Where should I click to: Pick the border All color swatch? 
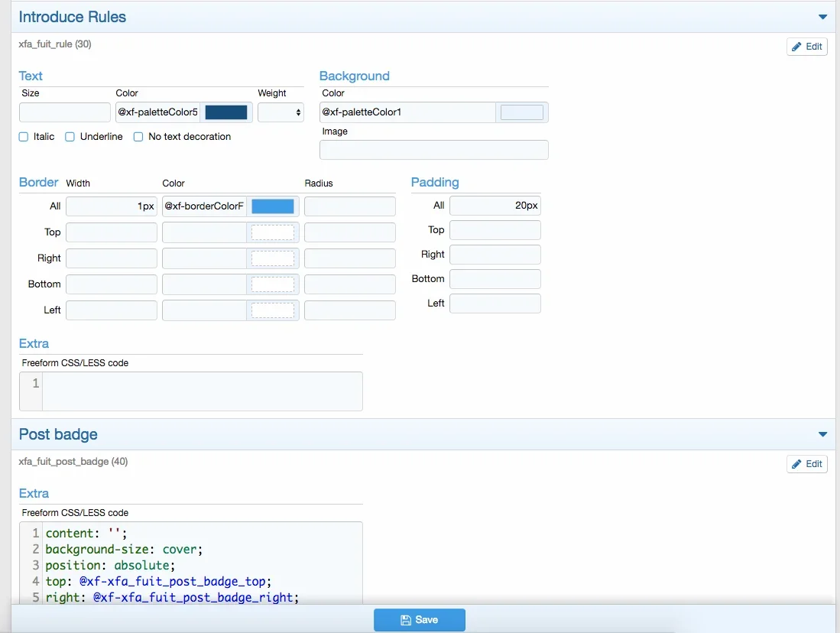(273, 206)
